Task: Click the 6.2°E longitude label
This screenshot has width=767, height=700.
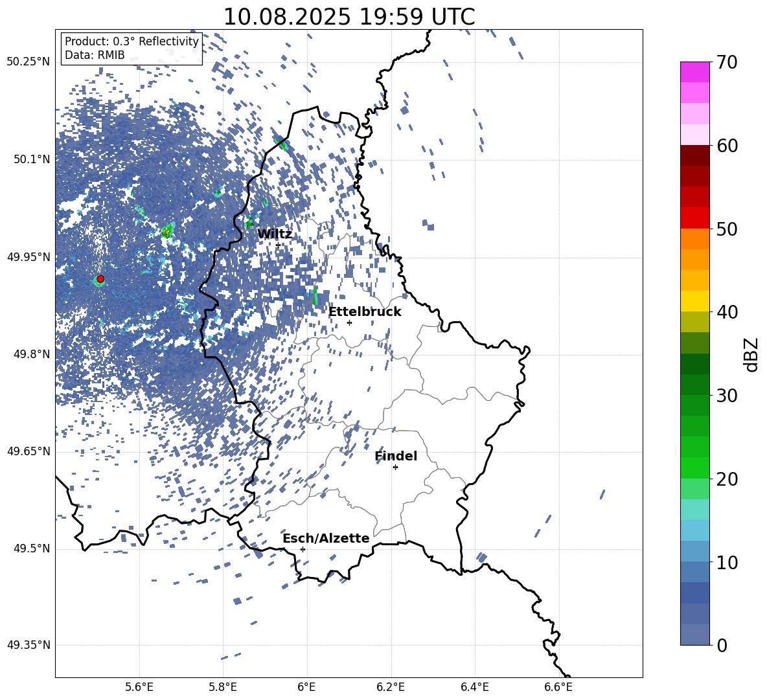Action: (x=391, y=687)
